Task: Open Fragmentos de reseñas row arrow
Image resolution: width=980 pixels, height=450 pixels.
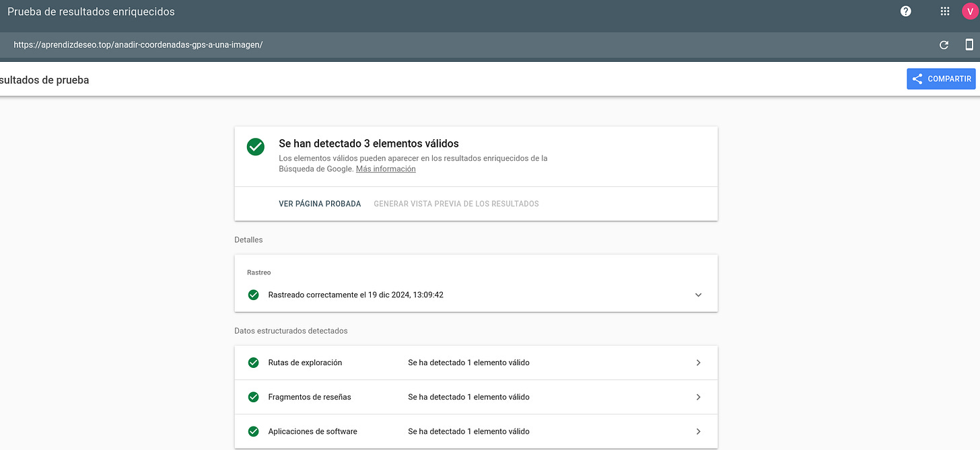Action: point(698,397)
